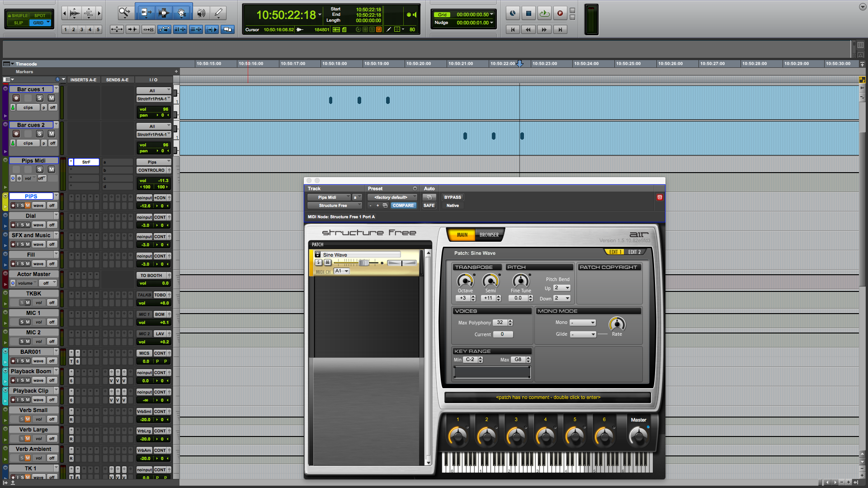Solo the Bar cues 2 track
This screenshot has width=868, height=488.
40,134
